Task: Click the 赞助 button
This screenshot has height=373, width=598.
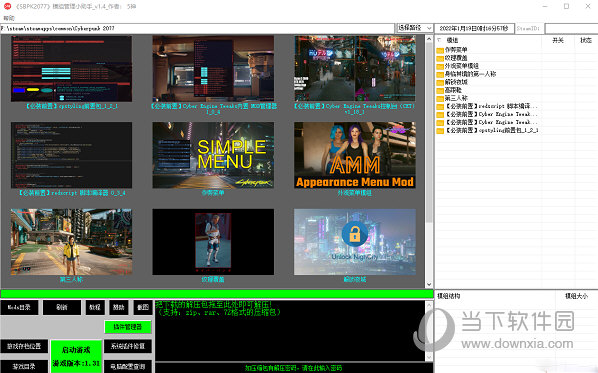Action: 119,307
